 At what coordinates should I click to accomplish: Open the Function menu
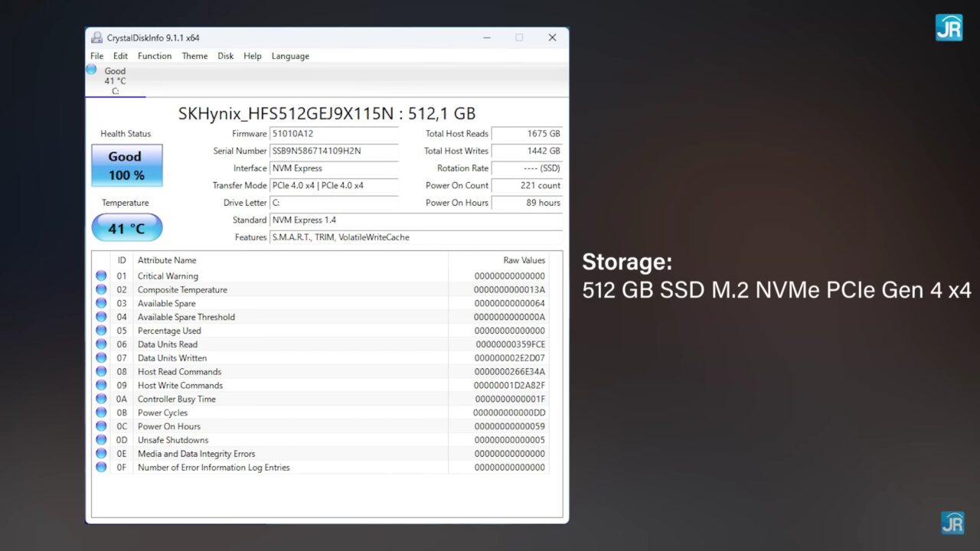[155, 56]
